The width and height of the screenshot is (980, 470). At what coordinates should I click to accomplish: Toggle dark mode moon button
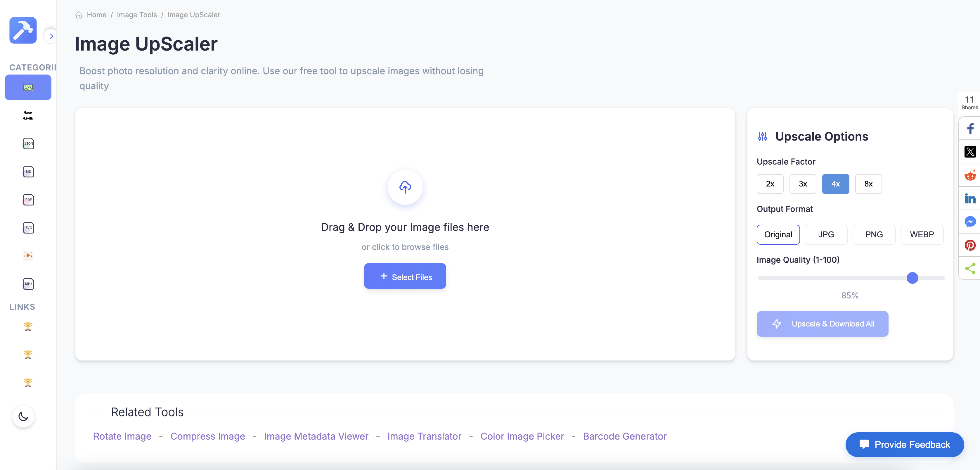pos(23,416)
